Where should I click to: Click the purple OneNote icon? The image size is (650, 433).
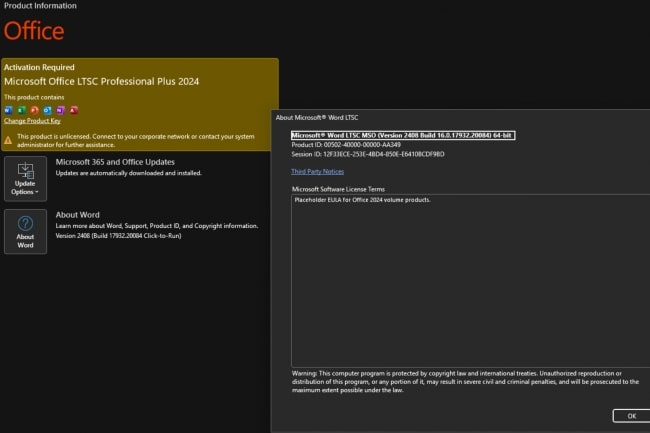(x=61, y=110)
